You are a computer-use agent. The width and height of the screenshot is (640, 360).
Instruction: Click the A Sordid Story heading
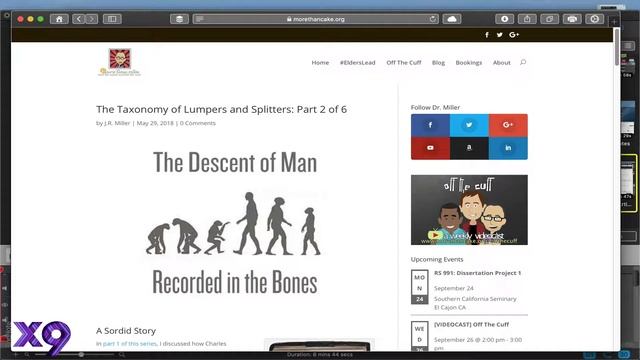tap(126, 331)
